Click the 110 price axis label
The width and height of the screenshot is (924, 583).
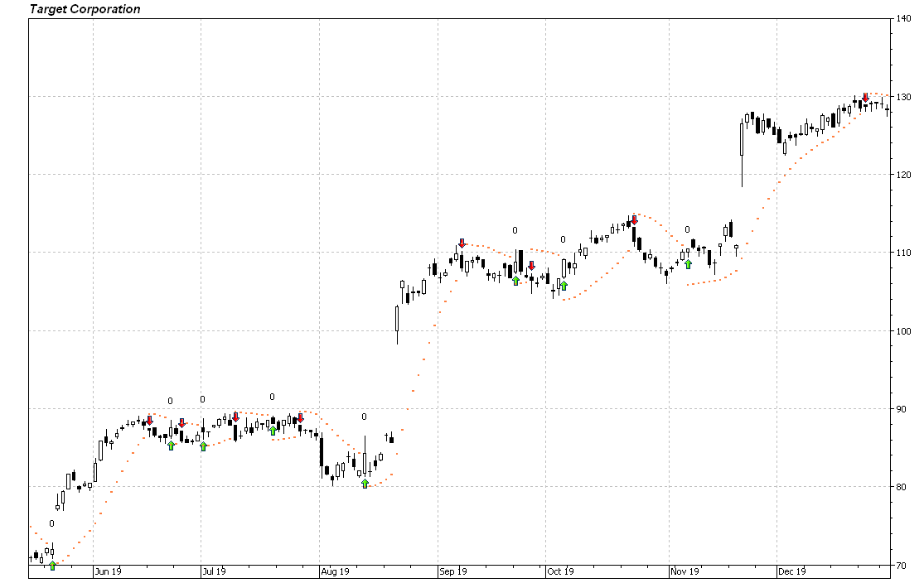(903, 253)
